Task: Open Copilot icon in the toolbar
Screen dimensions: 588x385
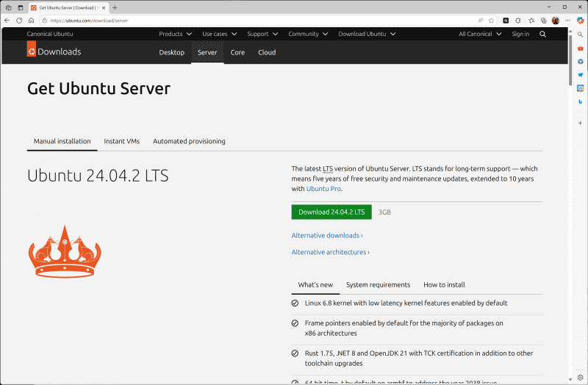Action: click(580, 21)
